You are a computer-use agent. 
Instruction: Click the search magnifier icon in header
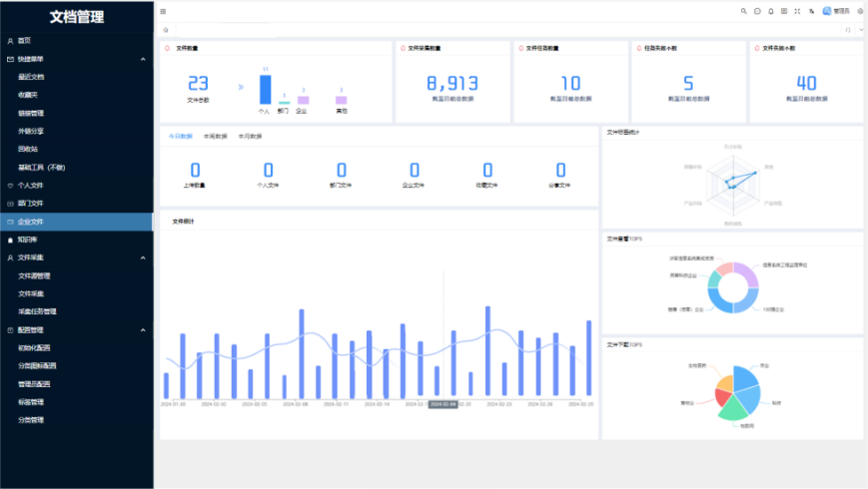pos(743,11)
